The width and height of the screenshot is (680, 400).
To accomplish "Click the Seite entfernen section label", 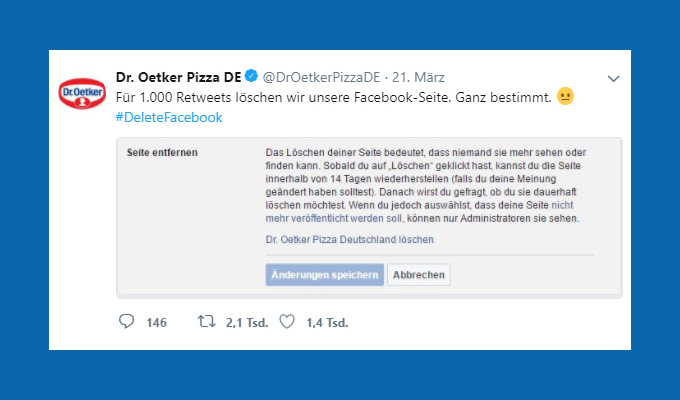I will coord(162,152).
